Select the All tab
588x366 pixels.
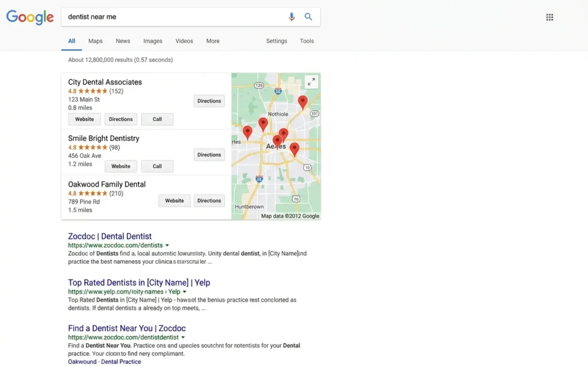pos(72,41)
